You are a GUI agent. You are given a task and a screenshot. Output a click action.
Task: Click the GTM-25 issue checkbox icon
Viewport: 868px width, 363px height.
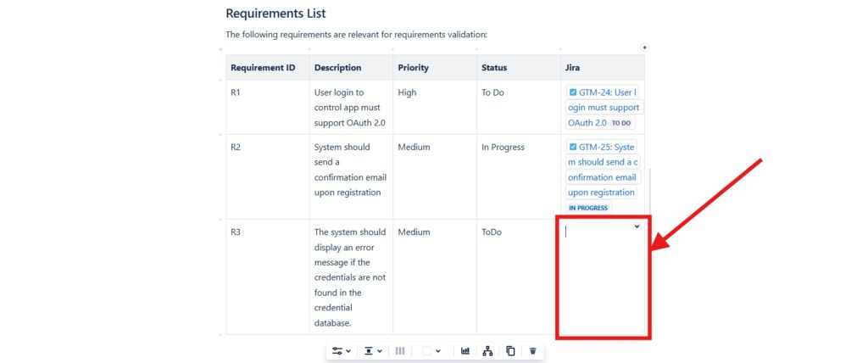click(573, 147)
